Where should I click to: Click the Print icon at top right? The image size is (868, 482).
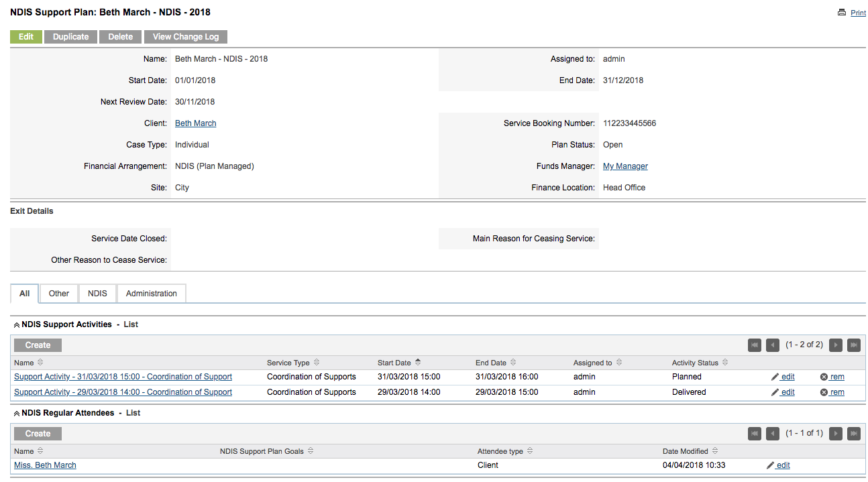click(x=842, y=13)
